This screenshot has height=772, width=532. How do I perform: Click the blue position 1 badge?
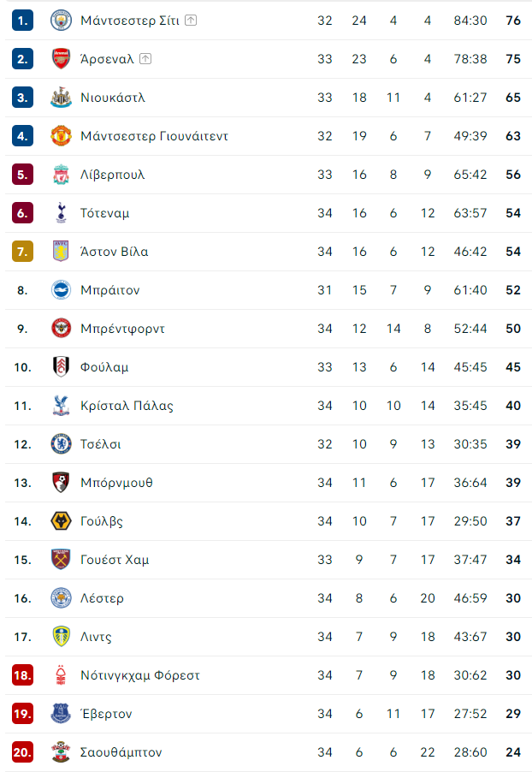22,21
